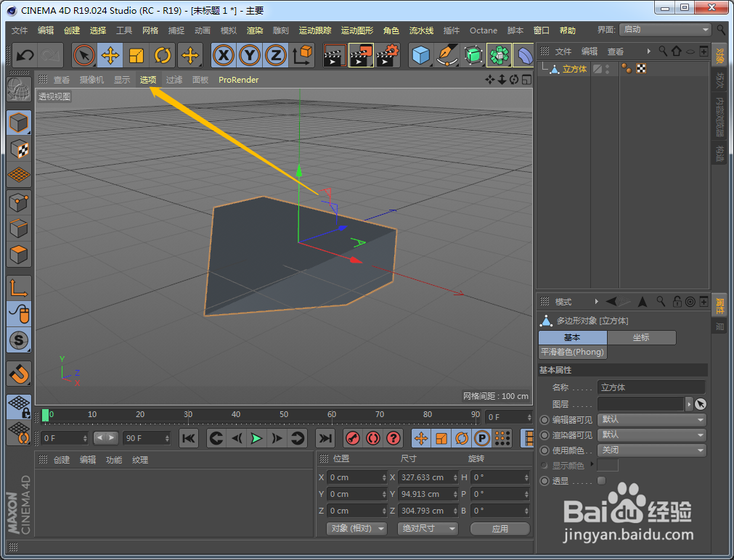
Task: Expand the object manager menu arrow
Action: point(649,52)
